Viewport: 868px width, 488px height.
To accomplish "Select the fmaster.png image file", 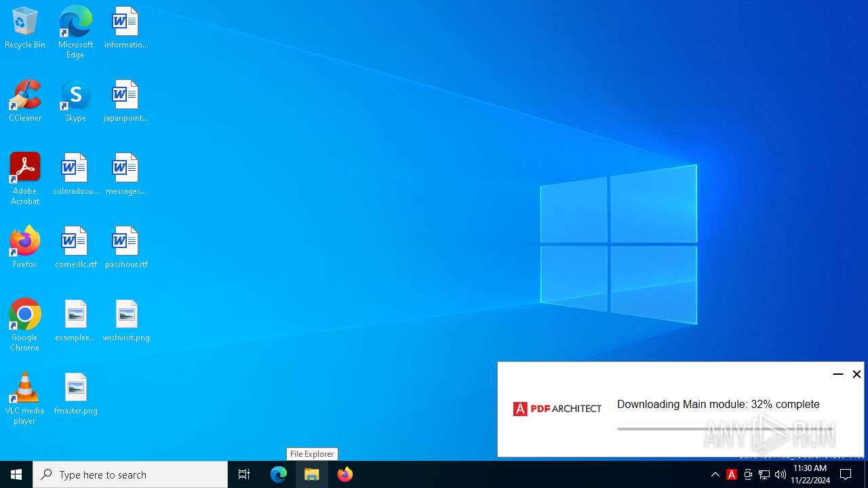I will point(75,394).
